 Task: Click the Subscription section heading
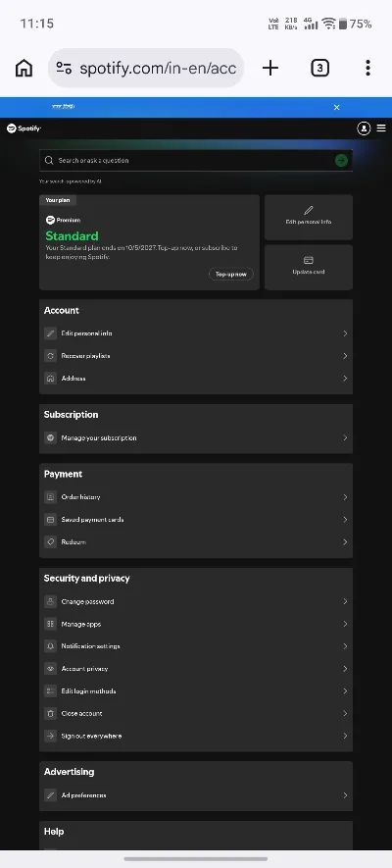coord(71,415)
